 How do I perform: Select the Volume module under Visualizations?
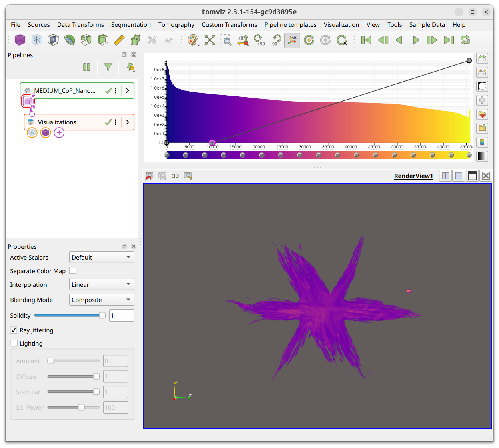point(46,133)
